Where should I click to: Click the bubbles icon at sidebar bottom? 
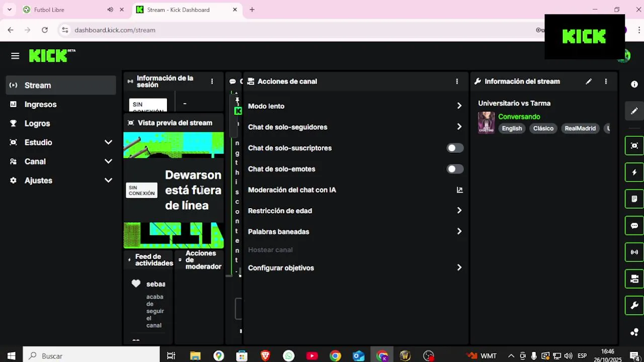click(634, 332)
